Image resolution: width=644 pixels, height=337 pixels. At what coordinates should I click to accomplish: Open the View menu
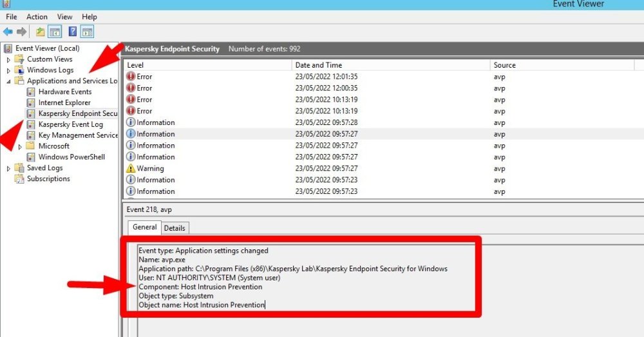click(65, 17)
